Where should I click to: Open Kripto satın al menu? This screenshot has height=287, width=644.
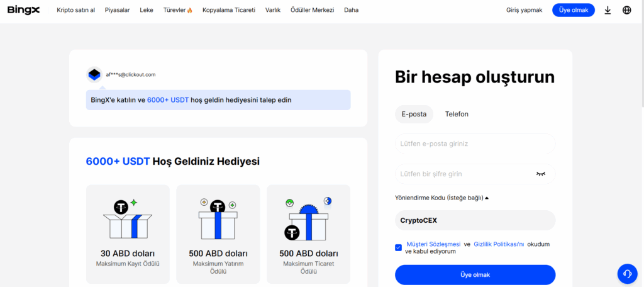point(76,10)
